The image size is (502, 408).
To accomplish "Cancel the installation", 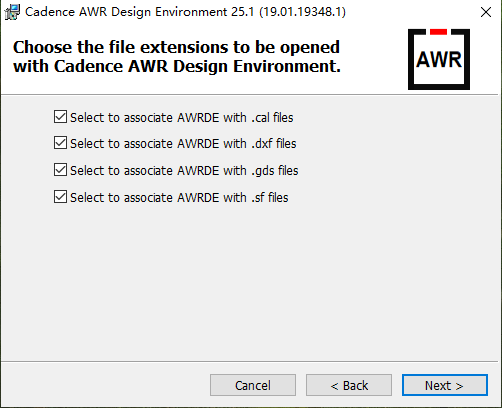I will pyautogui.click(x=253, y=385).
